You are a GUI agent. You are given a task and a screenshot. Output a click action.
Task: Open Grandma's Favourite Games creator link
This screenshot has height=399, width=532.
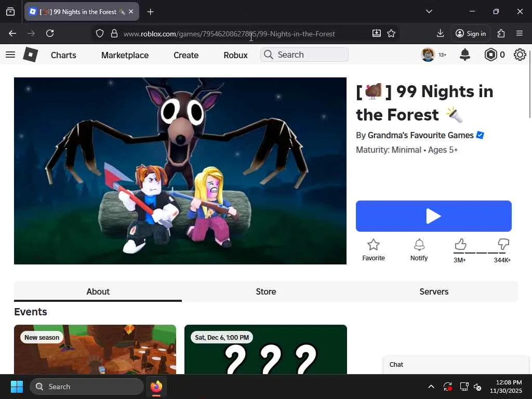[420, 136]
